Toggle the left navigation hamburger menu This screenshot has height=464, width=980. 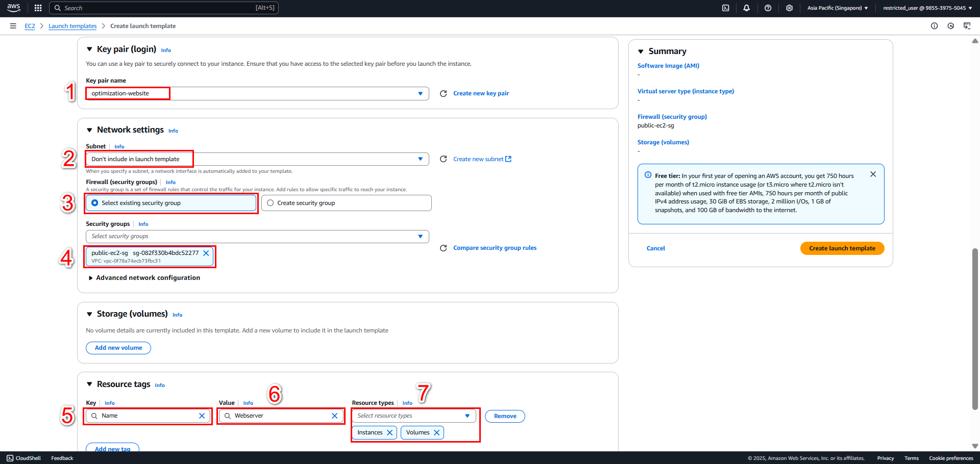coord(13,26)
